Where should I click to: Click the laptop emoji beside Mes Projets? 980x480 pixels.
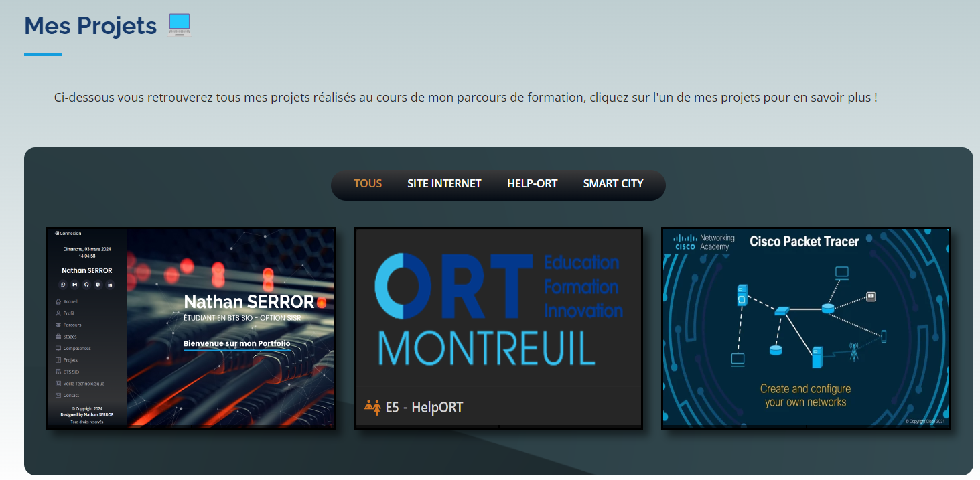180,25
